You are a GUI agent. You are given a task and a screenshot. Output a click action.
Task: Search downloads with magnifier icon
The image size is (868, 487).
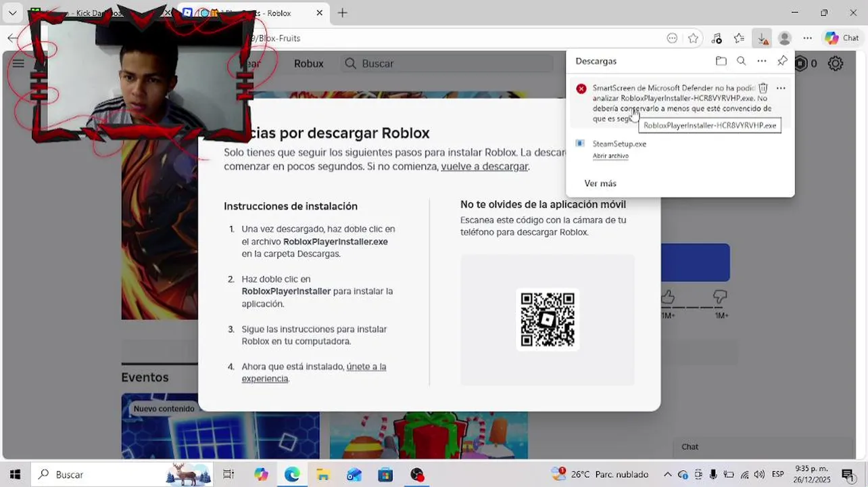(741, 61)
